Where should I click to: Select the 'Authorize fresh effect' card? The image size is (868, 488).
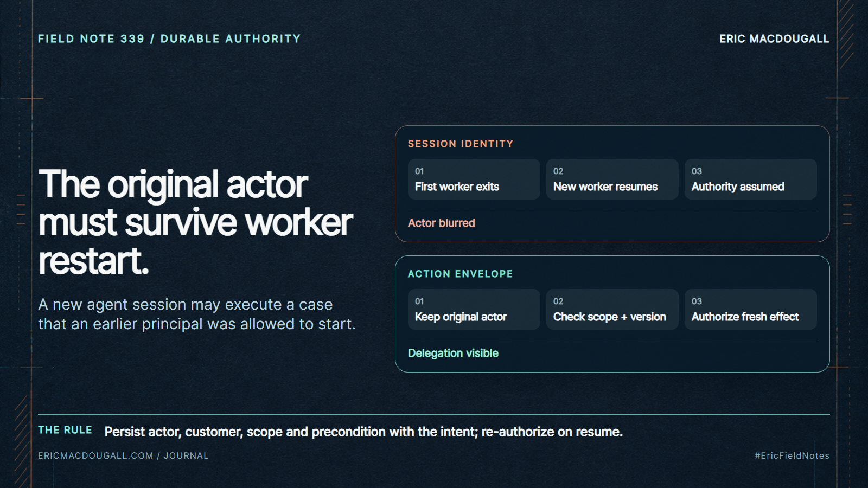click(x=750, y=309)
